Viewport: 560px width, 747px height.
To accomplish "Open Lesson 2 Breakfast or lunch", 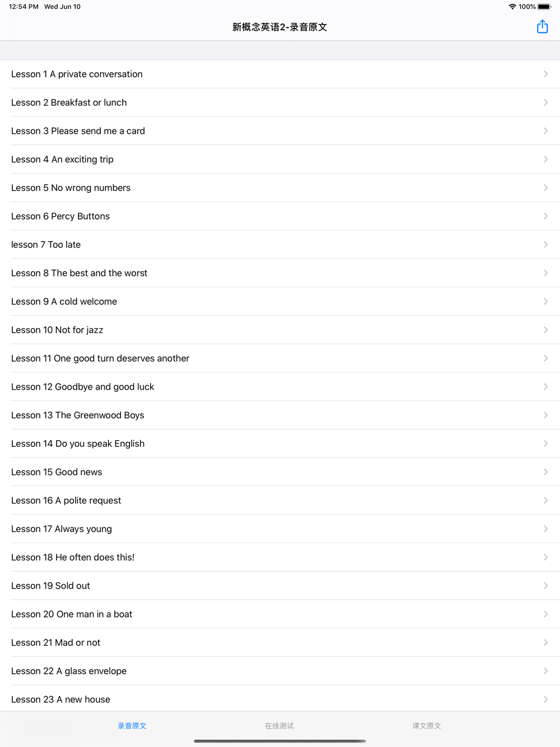I will [280, 102].
